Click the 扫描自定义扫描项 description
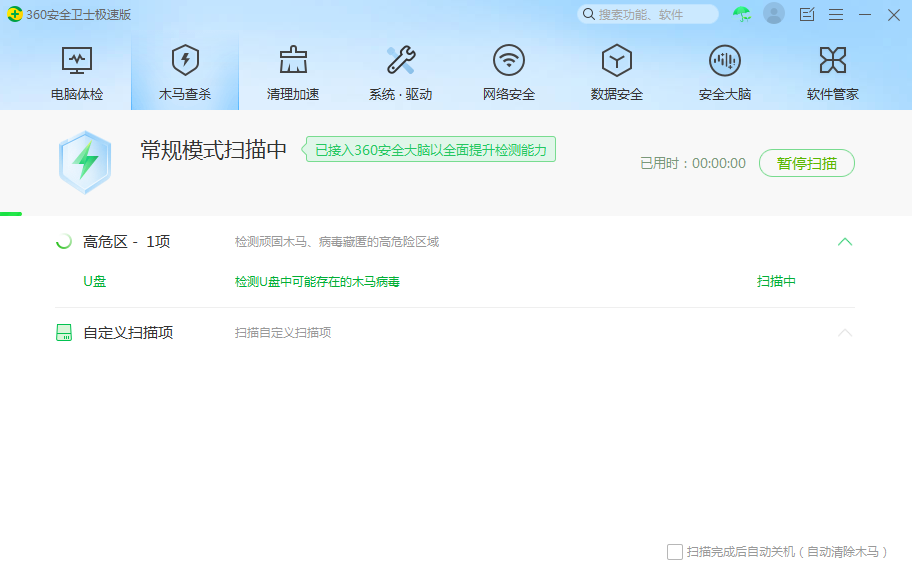Screen dimensions: 912x576 pyautogui.click(x=283, y=333)
